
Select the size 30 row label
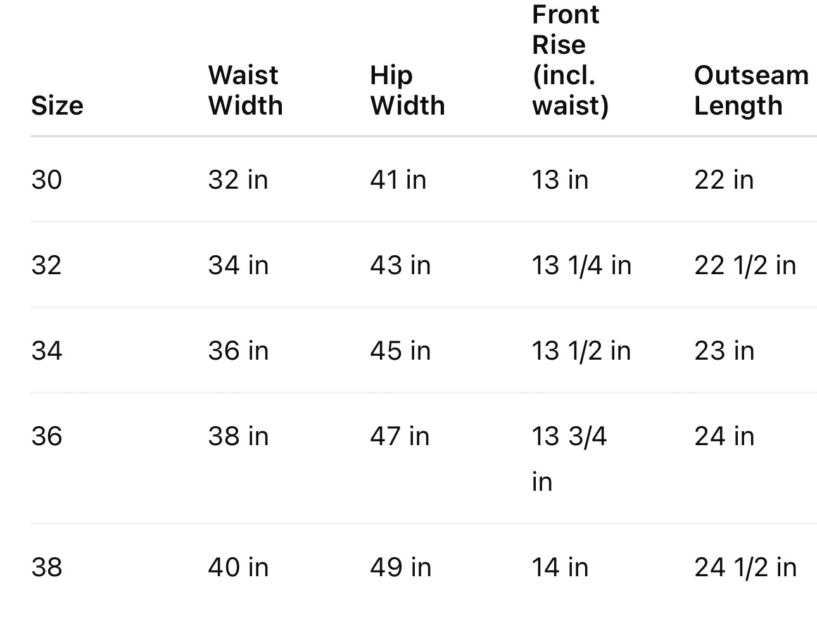click(47, 180)
